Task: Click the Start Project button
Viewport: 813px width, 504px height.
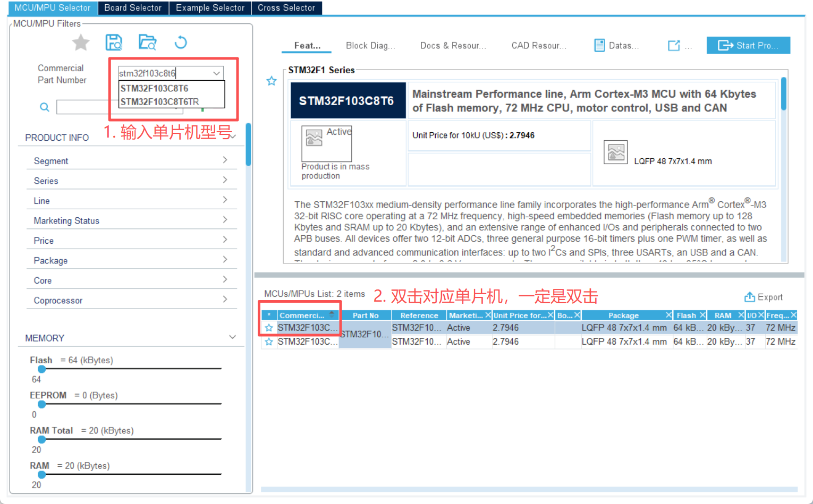Action: pos(748,45)
